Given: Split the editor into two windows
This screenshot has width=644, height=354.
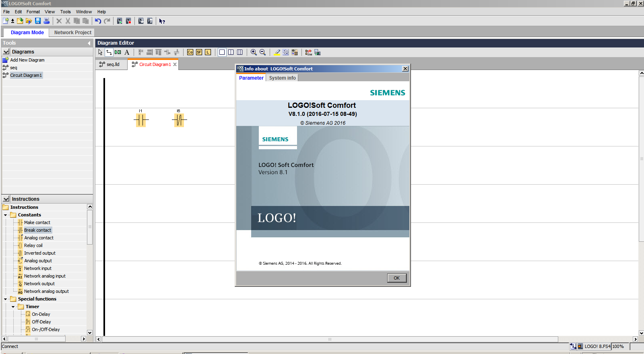Looking at the screenshot, I should (x=231, y=52).
